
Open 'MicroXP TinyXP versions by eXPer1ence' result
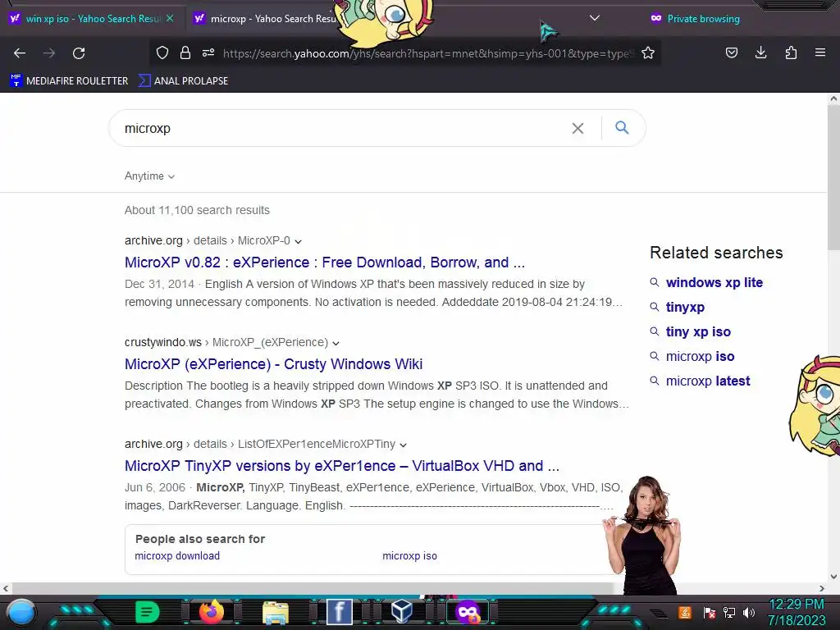click(342, 466)
